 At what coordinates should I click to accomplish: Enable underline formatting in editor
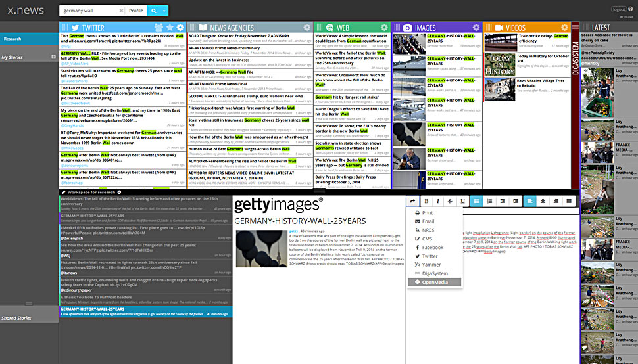(x=462, y=201)
